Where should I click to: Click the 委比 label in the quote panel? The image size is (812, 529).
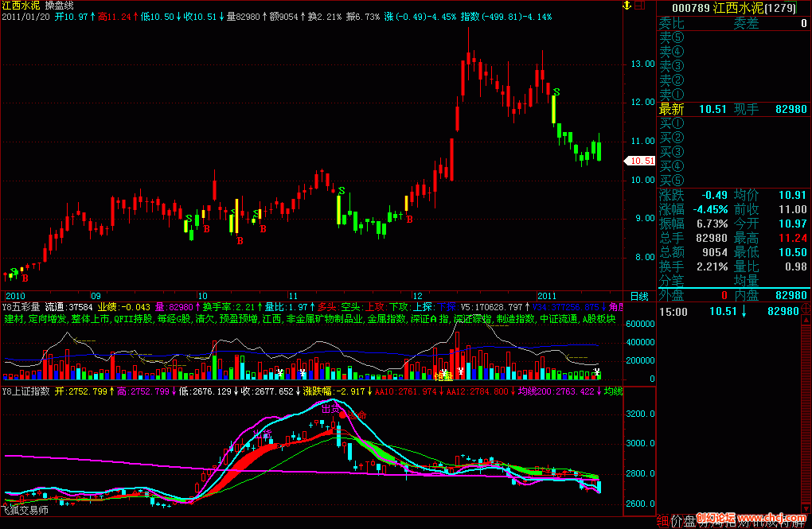[x=672, y=23]
